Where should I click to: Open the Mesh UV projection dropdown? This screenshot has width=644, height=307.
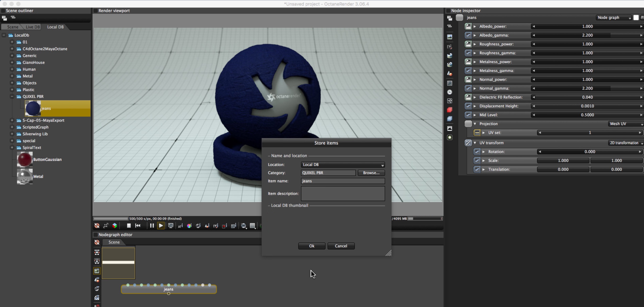pos(625,124)
